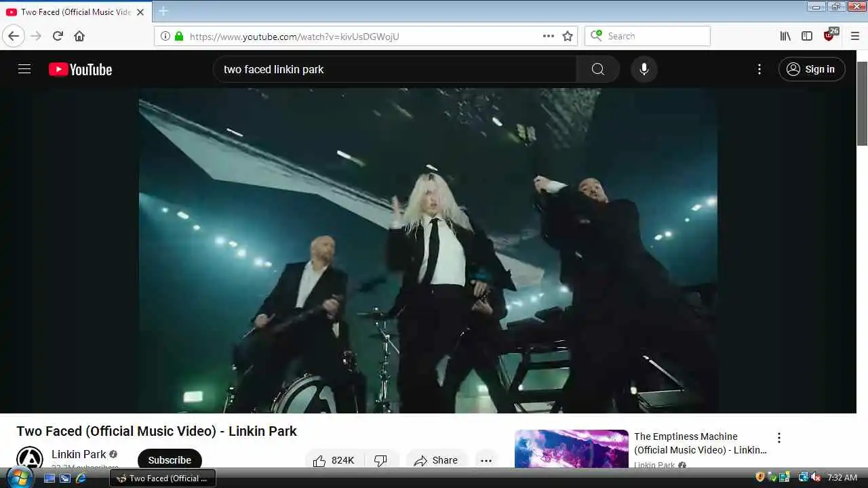Close the Two Faced browser tab
The width and height of the screenshot is (868, 488).
[x=140, y=12]
